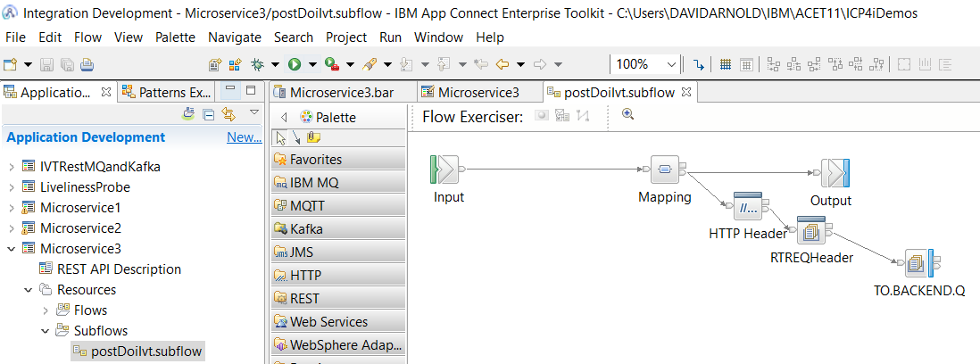The image size is (980, 364).
Task: Click the Print toolbar icon
Action: (x=87, y=63)
